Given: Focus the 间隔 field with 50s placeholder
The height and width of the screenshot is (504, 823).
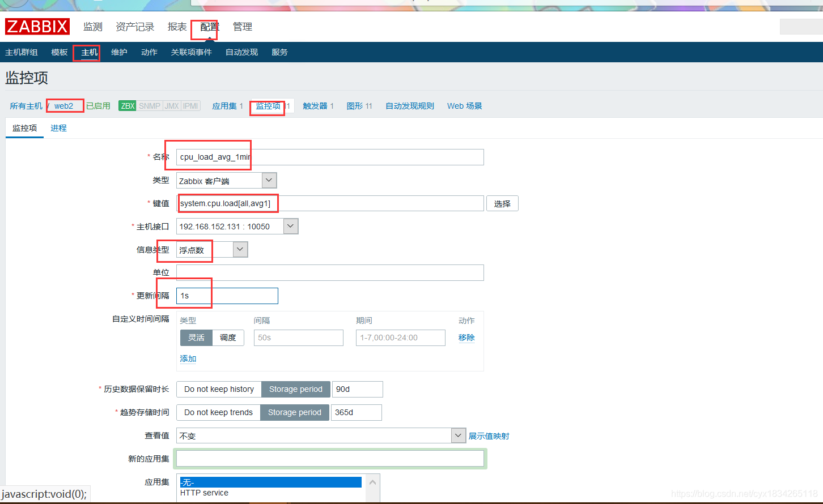Looking at the screenshot, I should click(299, 338).
